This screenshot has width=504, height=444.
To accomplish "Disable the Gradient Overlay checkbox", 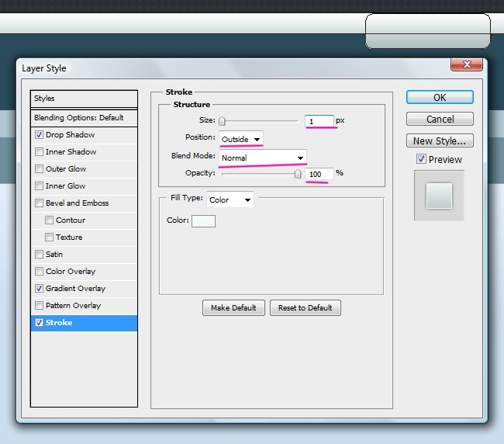I will click(39, 289).
